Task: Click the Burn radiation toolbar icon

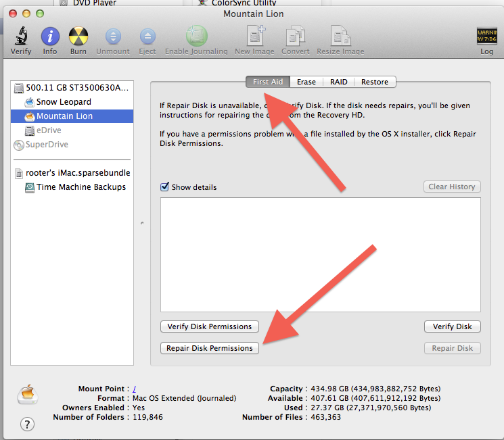Action: [x=78, y=36]
